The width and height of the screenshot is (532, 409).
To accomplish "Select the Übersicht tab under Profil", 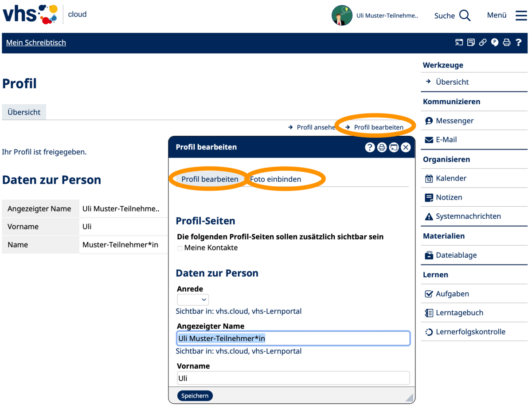I will 24,112.
